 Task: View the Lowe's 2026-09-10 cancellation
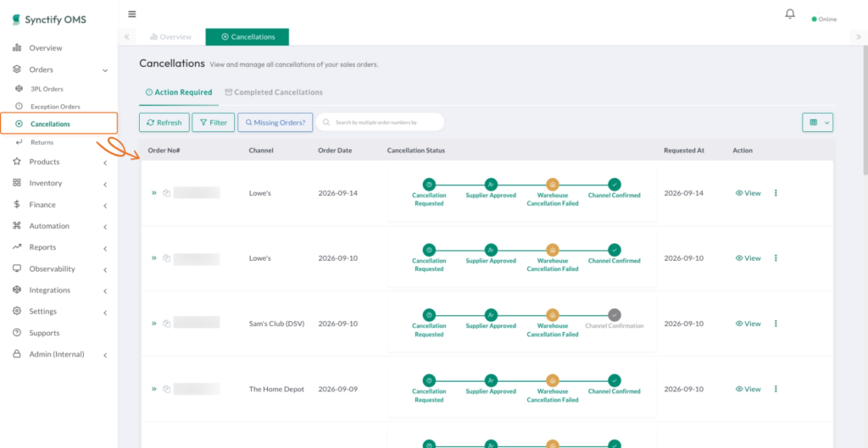[748, 258]
